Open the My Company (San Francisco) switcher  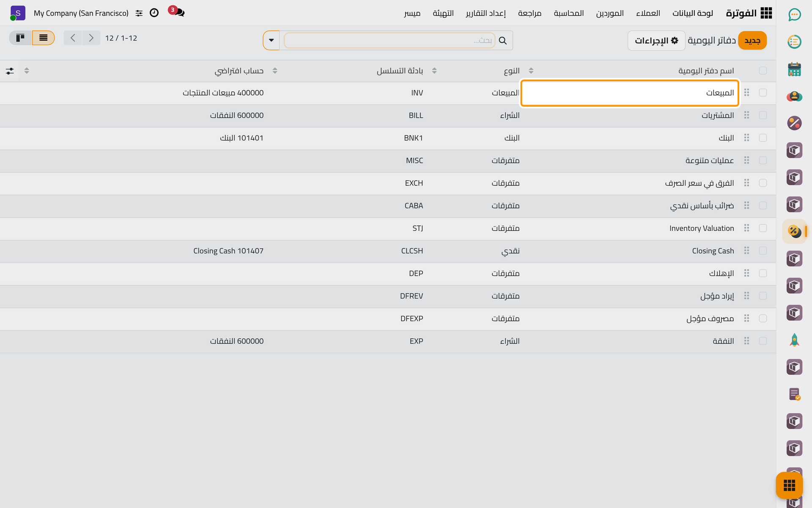pos(81,13)
